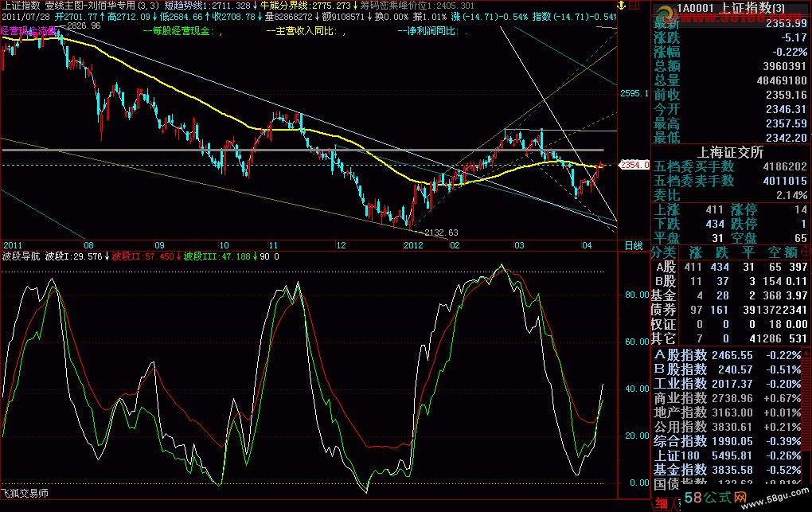The image size is (812, 512).
Task: Click the red window layout icon beside the anchor
Action: (x=634, y=6)
